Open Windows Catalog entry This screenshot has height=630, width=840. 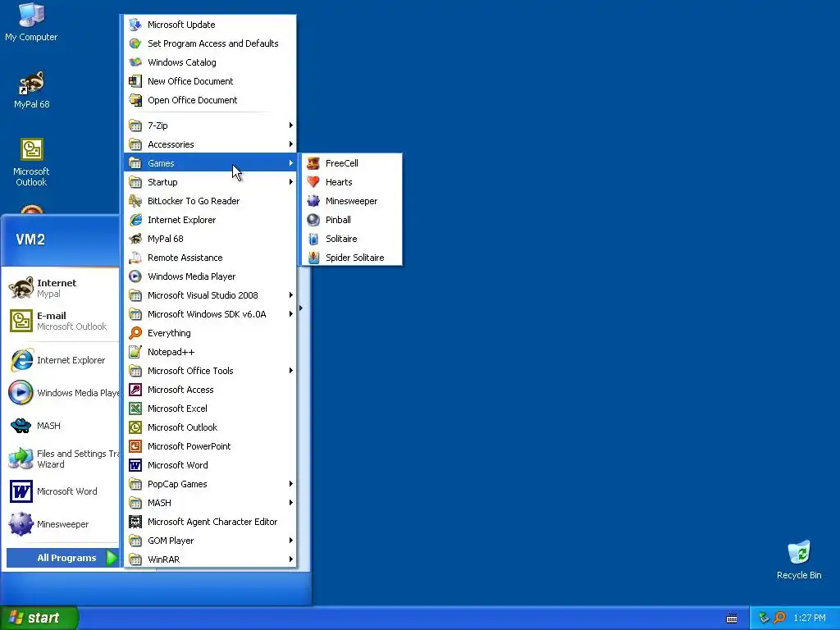[x=210, y=62]
